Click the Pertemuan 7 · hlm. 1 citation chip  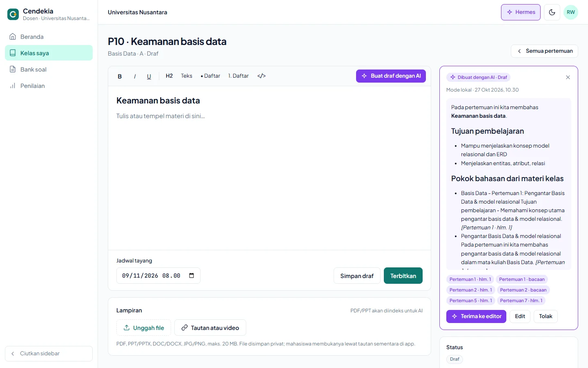click(521, 301)
